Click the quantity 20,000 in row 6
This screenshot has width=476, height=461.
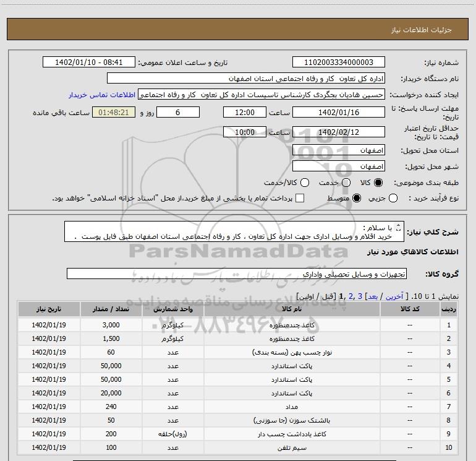click(x=111, y=393)
